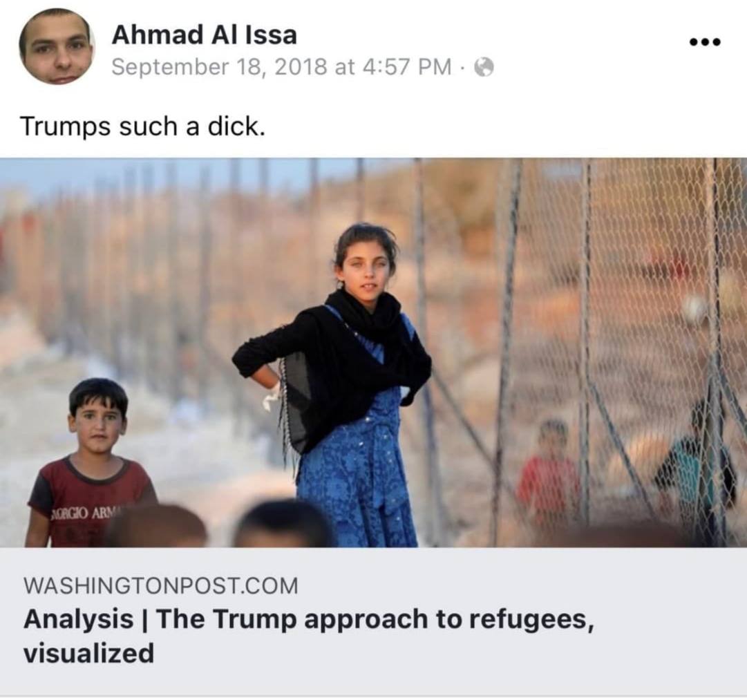Viewport: 747px width, 700px height.
Task: Click the shirt lettering on the boy
Action: coord(86,514)
